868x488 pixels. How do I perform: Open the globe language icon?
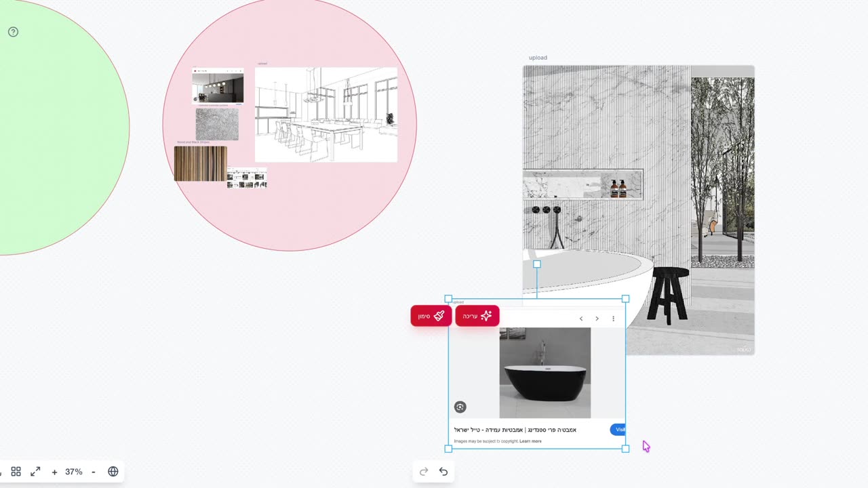pyautogui.click(x=113, y=472)
